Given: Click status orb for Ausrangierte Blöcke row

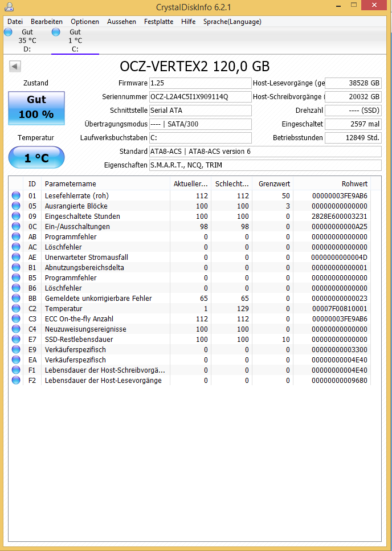Looking at the screenshot, I should 16,206.
